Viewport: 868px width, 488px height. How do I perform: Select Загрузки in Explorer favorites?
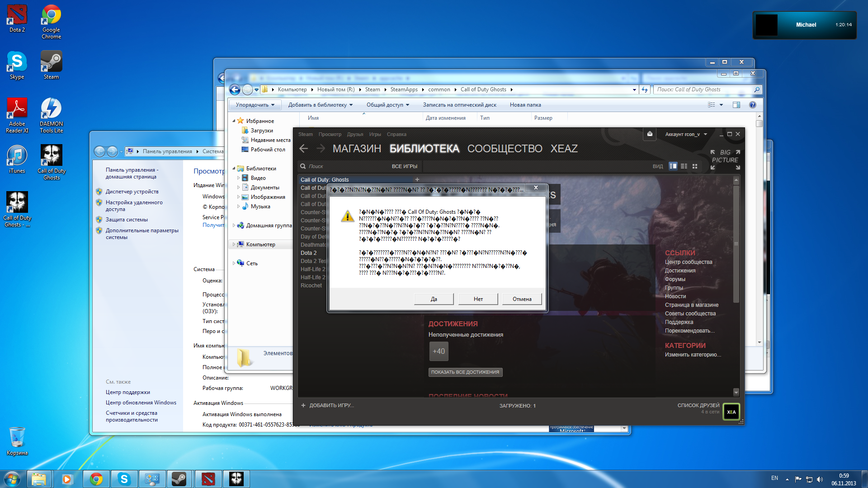(x=262, y=131)
